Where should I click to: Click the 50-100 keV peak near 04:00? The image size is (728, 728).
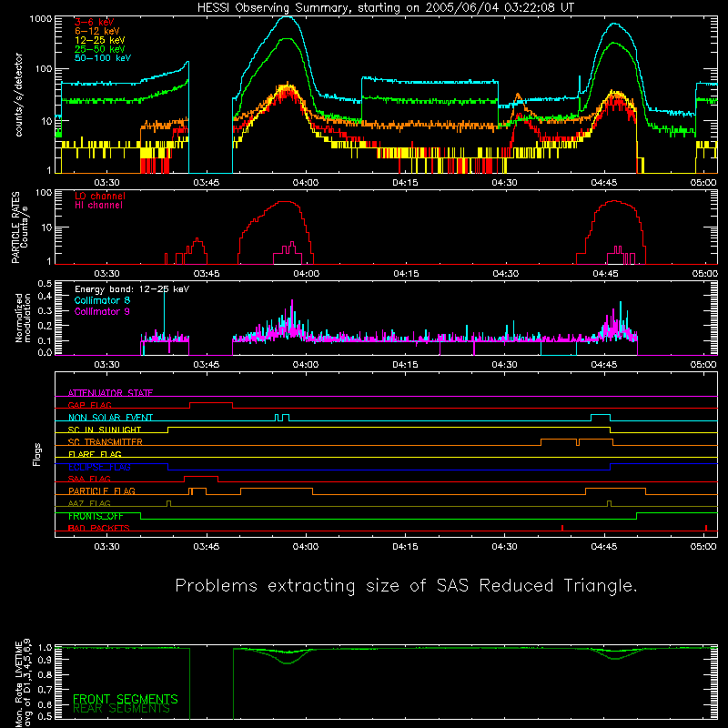click(288, 17)
